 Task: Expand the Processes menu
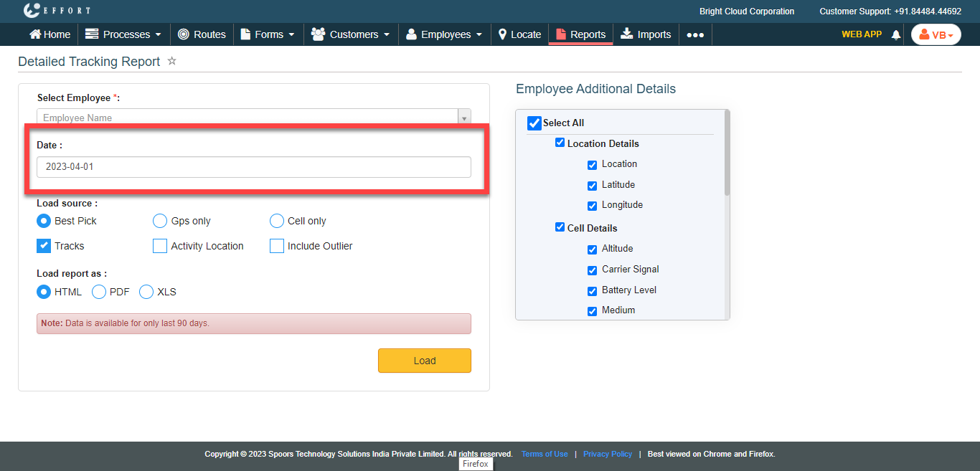(x=123, y=34)
